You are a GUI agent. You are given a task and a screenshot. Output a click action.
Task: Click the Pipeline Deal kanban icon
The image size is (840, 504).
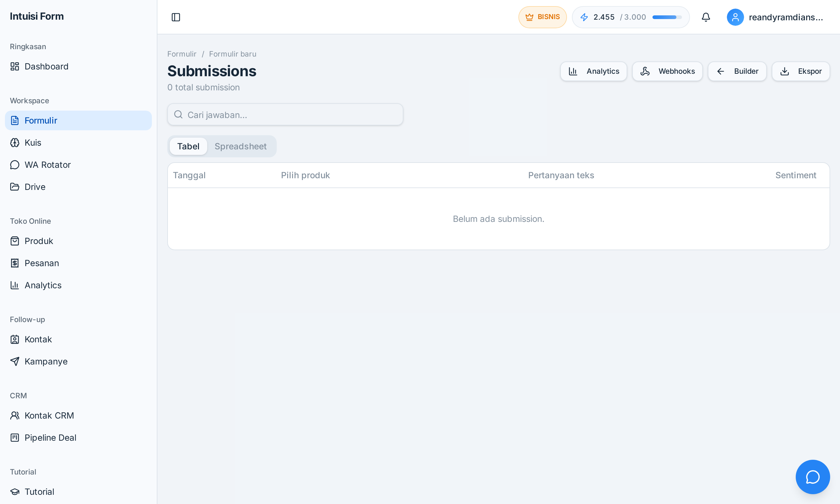coord(15,437)
